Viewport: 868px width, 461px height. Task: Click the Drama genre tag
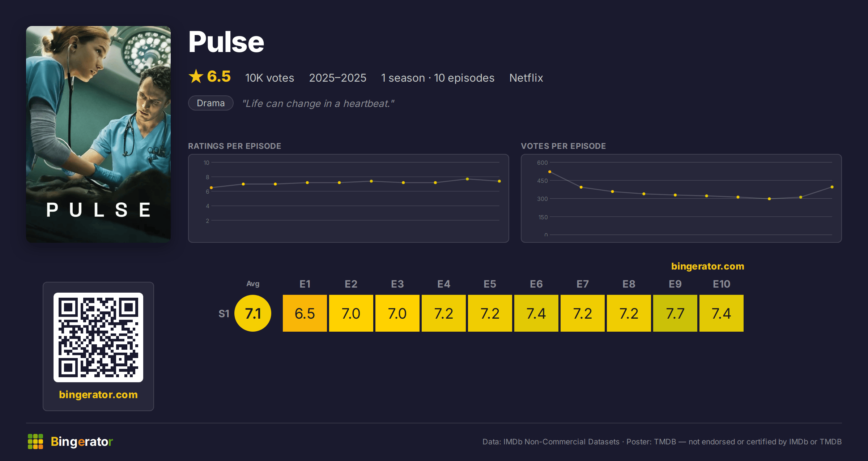tap(211, 103)
